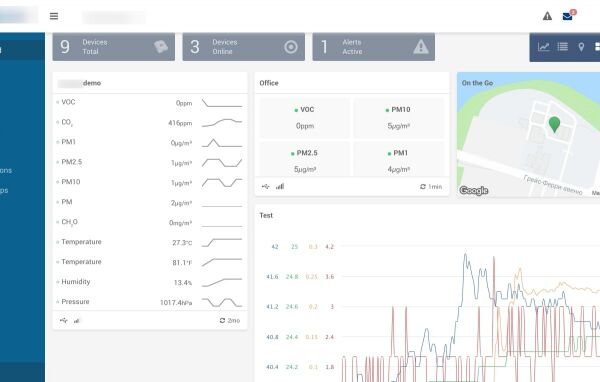Open the alerts warning triangle in header

coord(547,16)
